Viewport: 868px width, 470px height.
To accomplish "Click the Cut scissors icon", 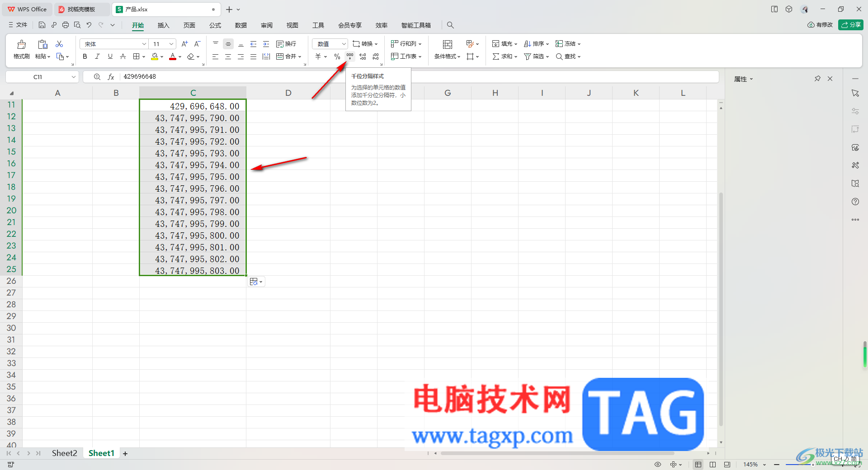I will 59,44.
